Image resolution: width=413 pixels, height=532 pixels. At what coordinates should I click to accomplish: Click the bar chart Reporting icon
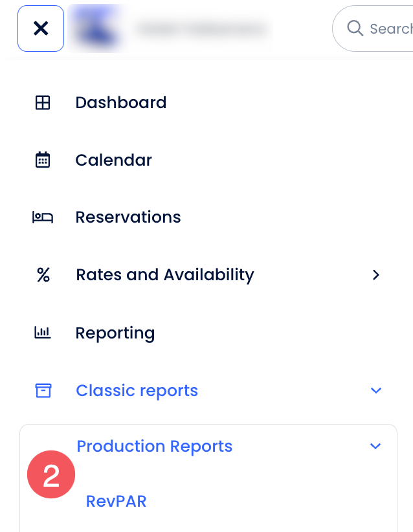pos(43,333)
